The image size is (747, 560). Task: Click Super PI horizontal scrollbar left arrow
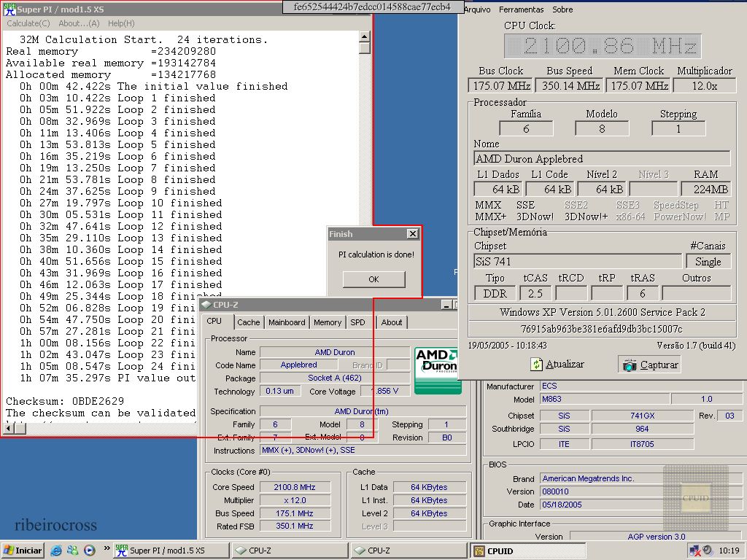click(9, 428)
